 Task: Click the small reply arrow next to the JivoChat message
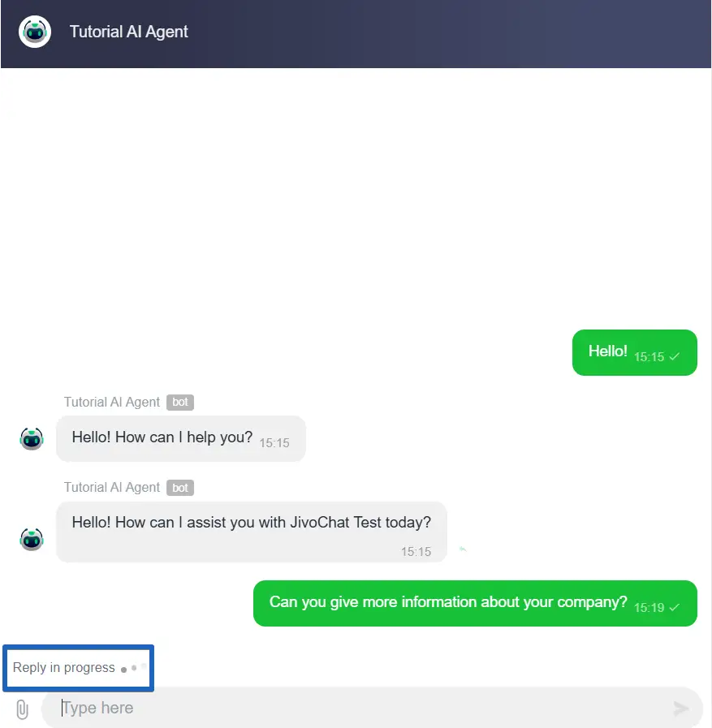point(463,549)
